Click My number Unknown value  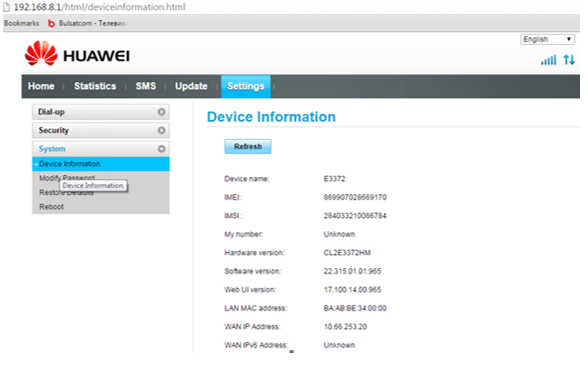(x=339, y=234)
